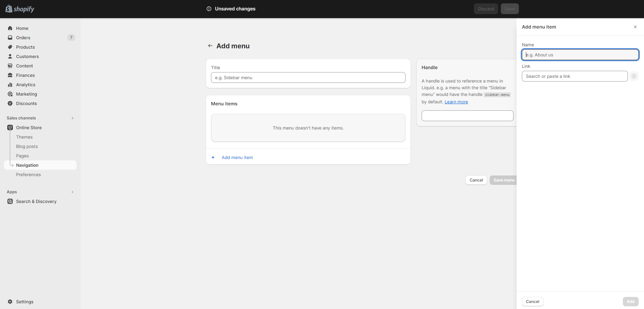Open the Customers section
The height and width of the screenshot is (309, 644).
28,56
